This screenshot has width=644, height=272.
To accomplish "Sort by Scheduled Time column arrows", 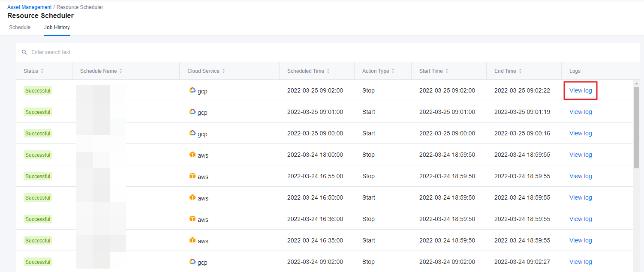I will coord(328,71).
